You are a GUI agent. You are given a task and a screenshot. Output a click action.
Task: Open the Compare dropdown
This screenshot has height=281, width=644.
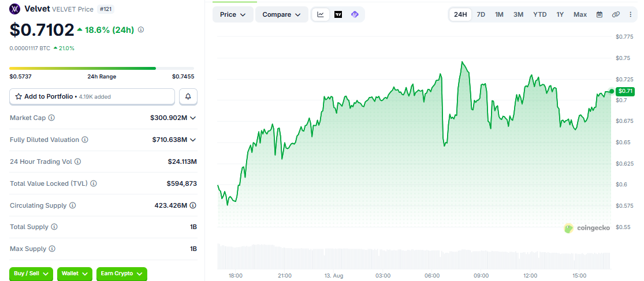(282, 14)
